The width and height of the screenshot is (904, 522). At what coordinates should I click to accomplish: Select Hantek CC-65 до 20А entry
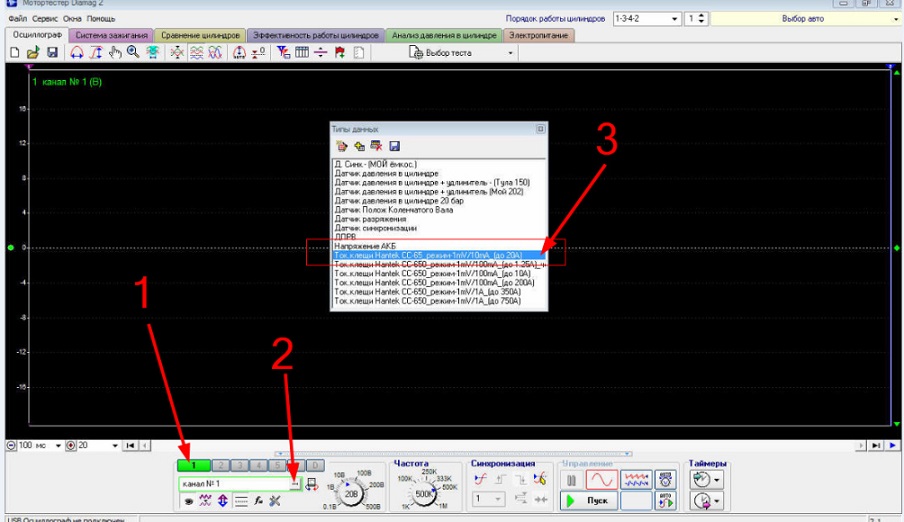click(x=439, y=255)
